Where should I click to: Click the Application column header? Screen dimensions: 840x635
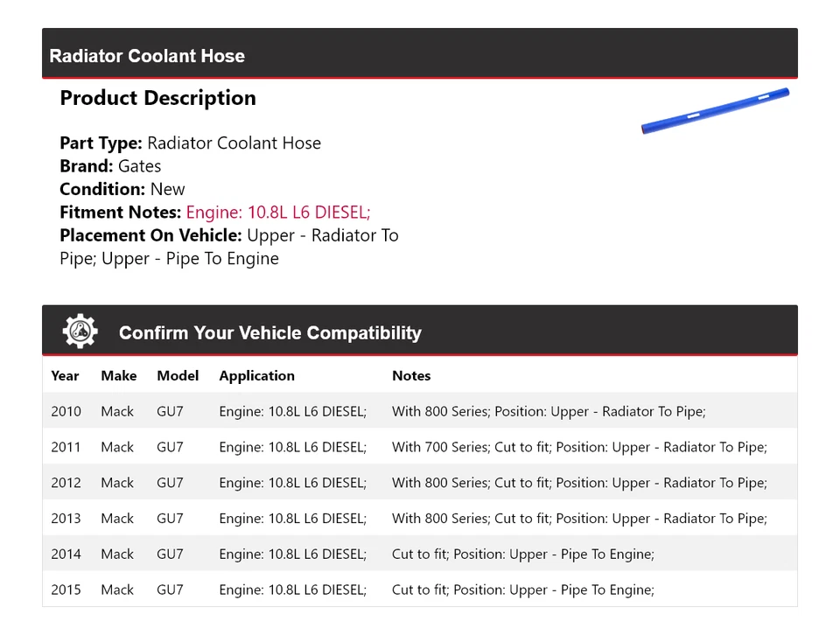(x=256, y=376)
